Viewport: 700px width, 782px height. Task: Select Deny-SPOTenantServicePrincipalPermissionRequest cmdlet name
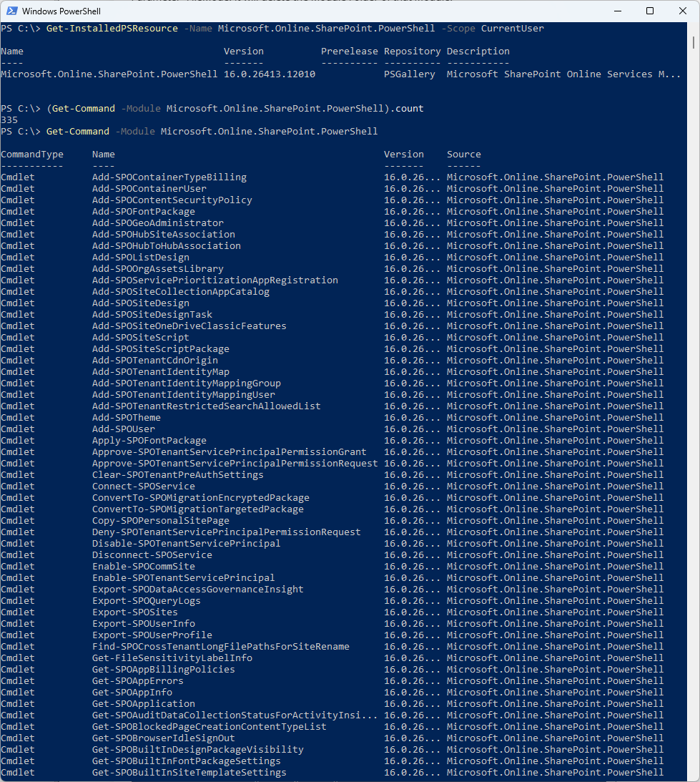click(227, 532)
